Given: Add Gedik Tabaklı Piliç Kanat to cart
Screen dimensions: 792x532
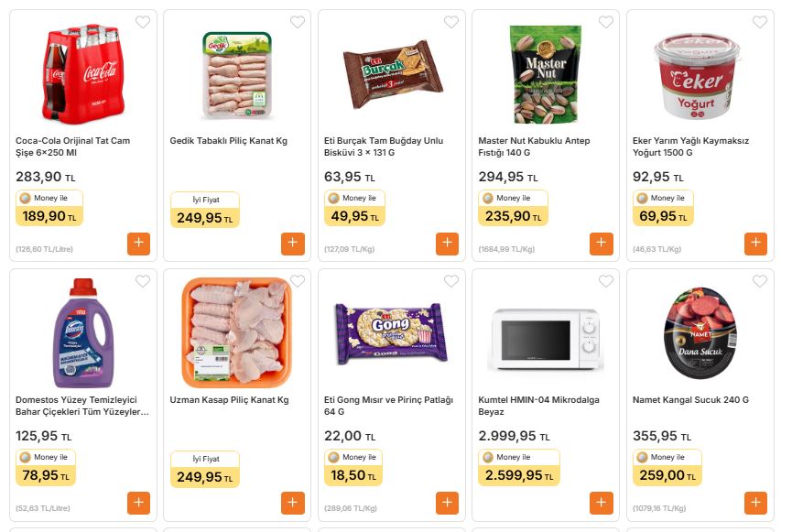Looking at the screenshot, I should pyautogui.click(x=293, y=244).
